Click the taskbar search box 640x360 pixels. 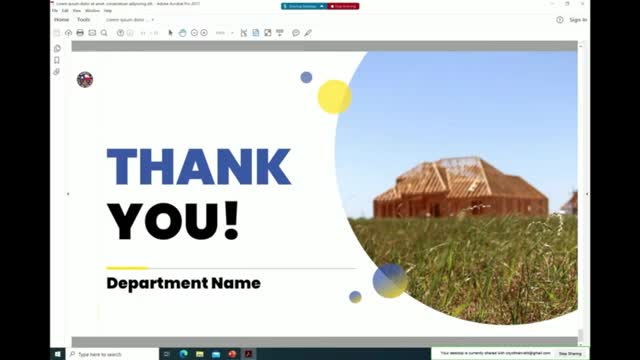pos(112,354)
